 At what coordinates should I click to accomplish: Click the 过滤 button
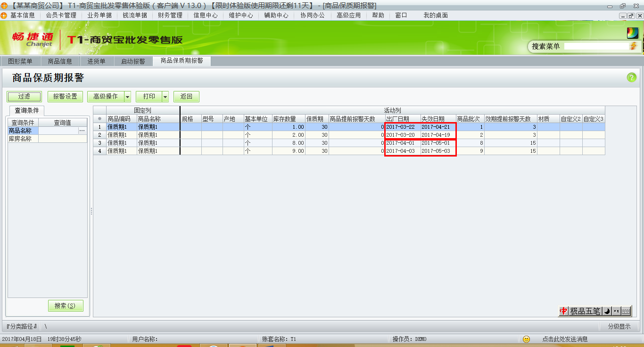click(x=24, y=97)
